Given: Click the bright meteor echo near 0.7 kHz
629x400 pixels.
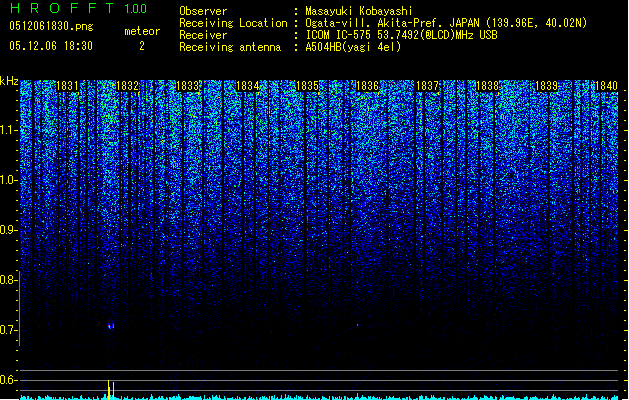Looking at the screenshot, I should (x=111, y=326).
